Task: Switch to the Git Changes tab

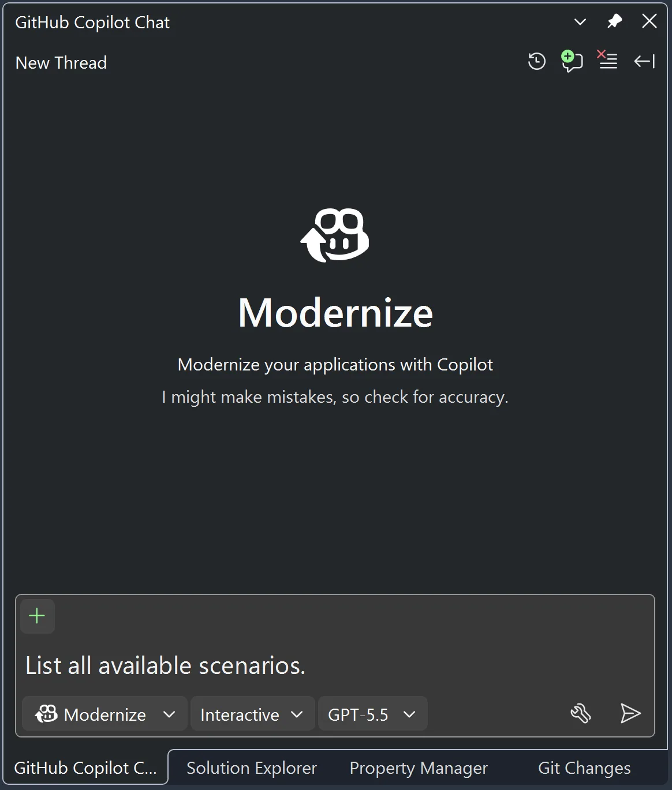Action: point(584,768)
